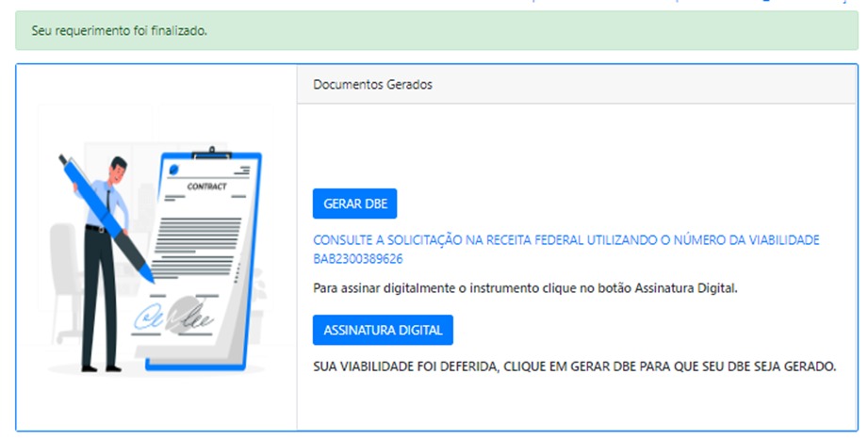
Task: Open the Receita Federal consultation link
Action: click(565, 240)
